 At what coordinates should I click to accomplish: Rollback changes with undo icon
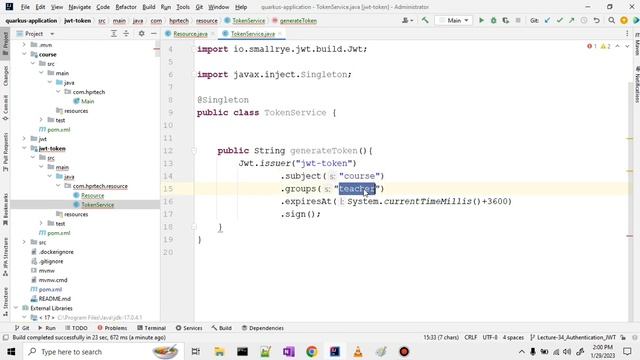596,20
